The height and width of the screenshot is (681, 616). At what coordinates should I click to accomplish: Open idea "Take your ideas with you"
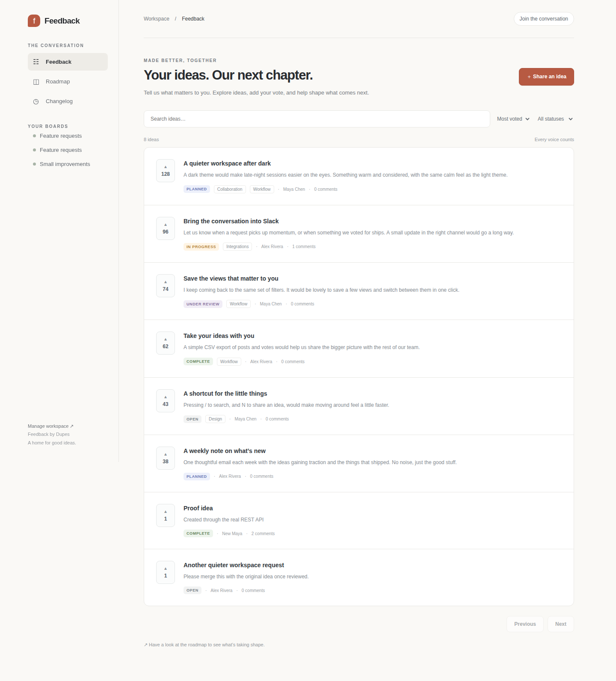[x=219, y=336]
